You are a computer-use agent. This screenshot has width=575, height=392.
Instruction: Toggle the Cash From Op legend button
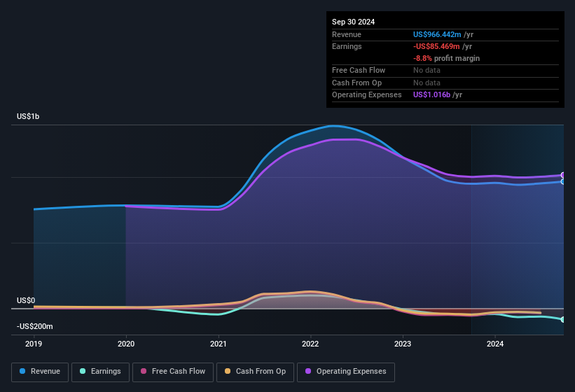(255, 372)
